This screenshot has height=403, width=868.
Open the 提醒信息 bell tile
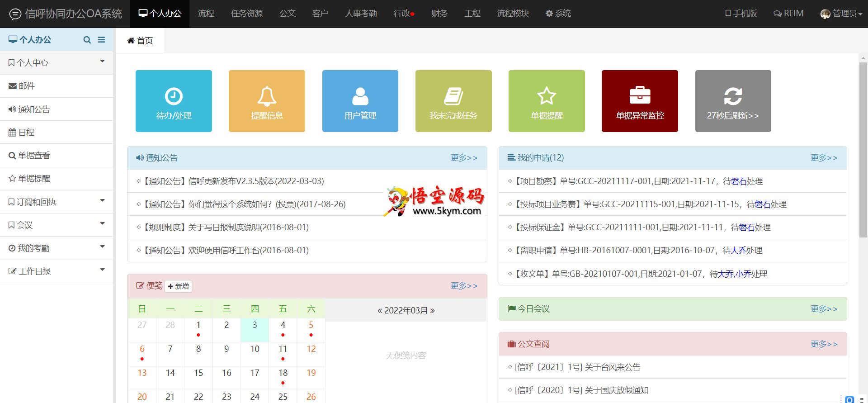[x=267, y=101]
